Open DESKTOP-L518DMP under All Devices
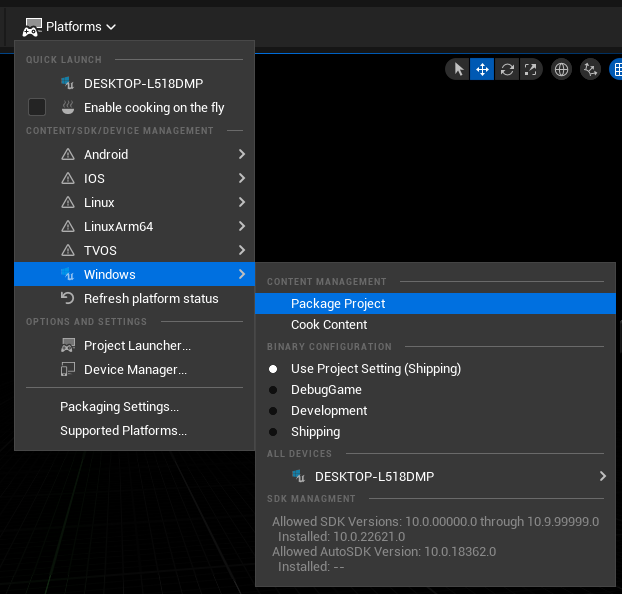The height and width of the screenshot is (594, 622). [435, 476]
